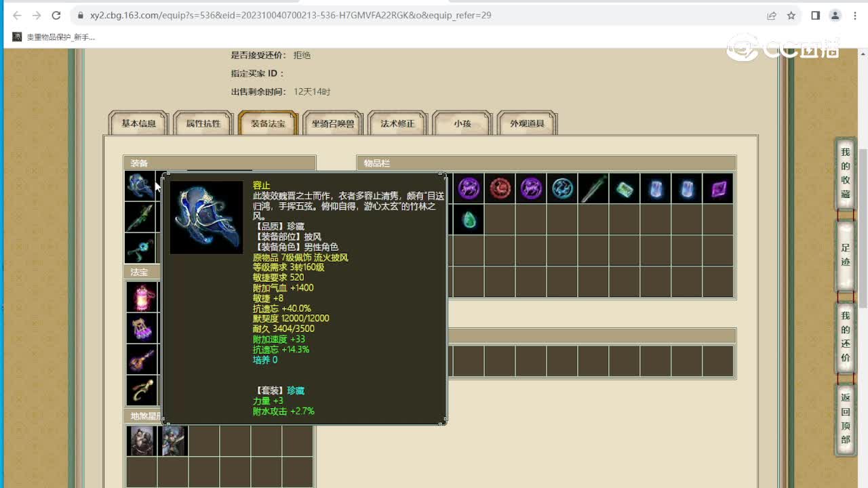Toggle the browser side panel
This screenshot has height=488, width=868.
[816, 15]
